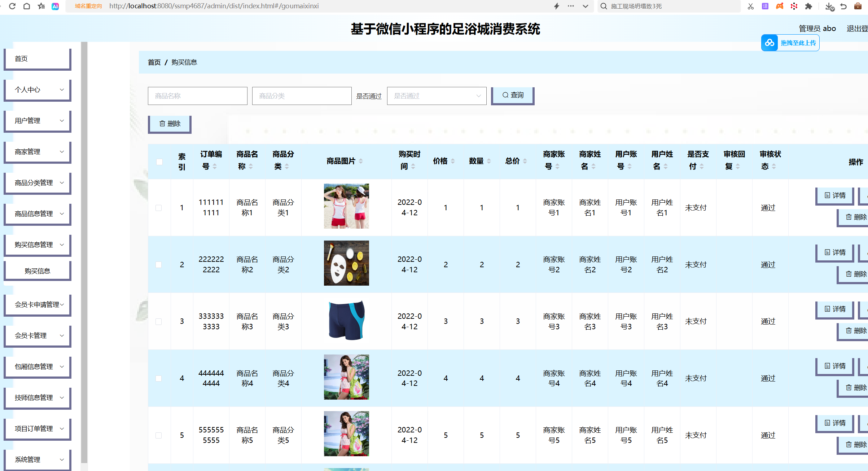Go to 首页 in the sidebar

(38, 59)
